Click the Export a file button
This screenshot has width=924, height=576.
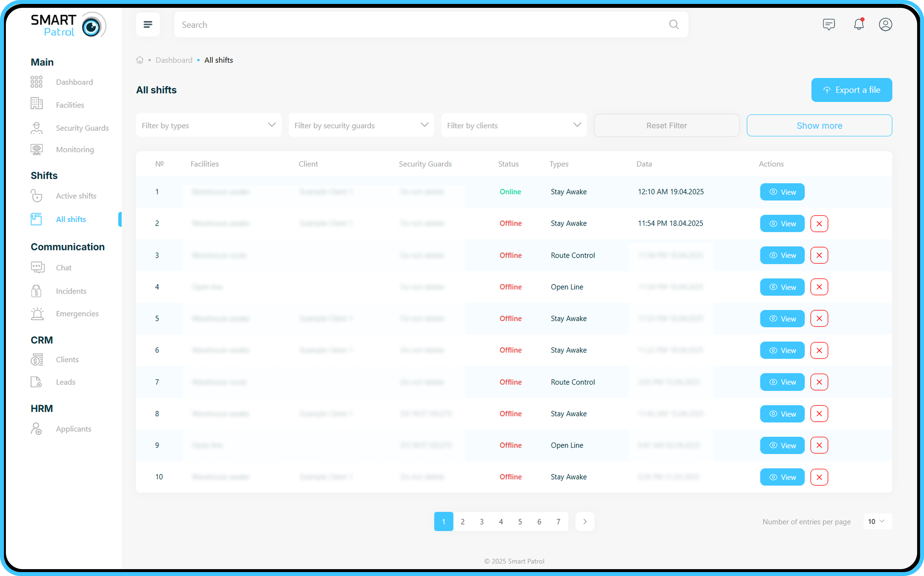pos(851,90)
